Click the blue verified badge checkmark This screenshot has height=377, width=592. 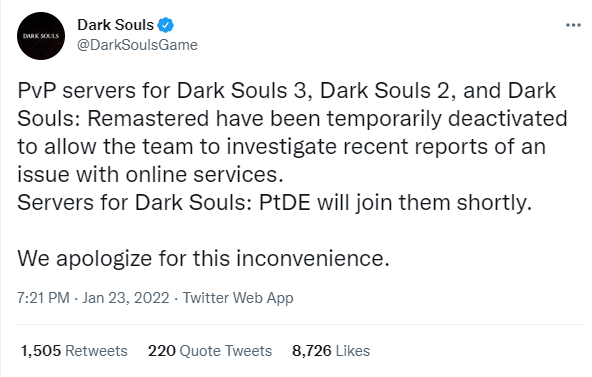coord(165,25)
